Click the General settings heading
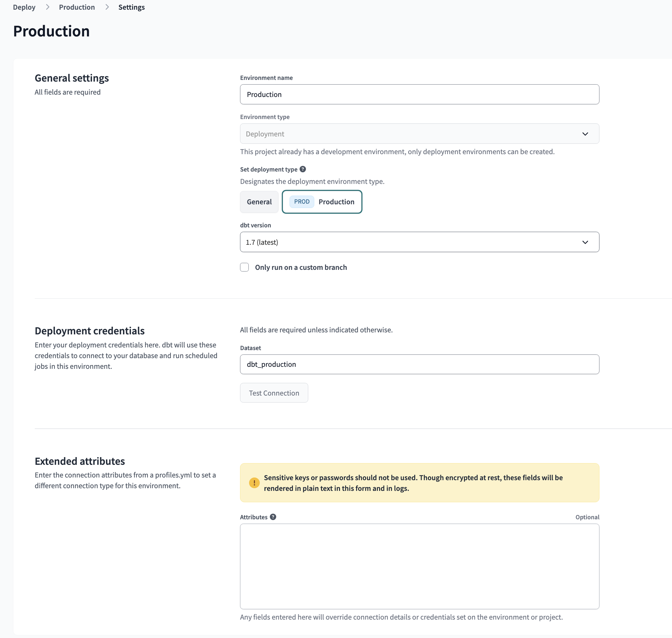Viewport: 672px width, 638px height. 72,78
